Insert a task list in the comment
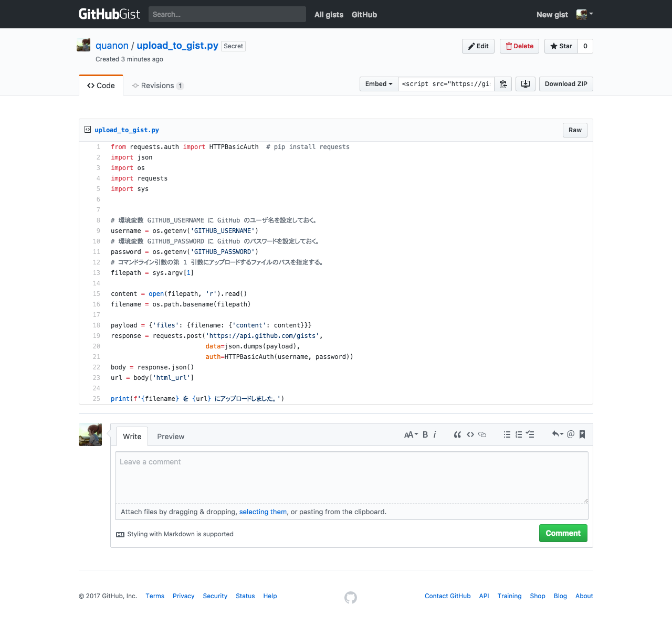The image size is (672, 626). pyautogui.click(x=530, y=434)
